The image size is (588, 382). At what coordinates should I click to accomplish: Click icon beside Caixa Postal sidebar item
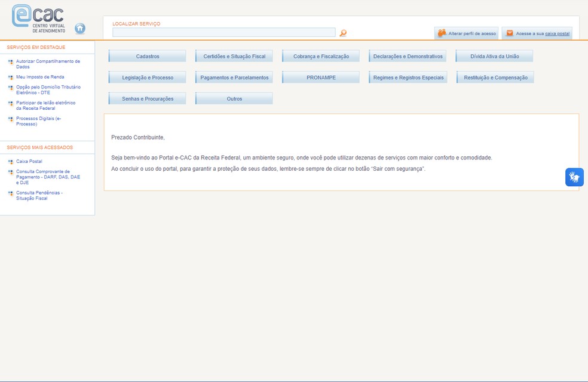11,162
